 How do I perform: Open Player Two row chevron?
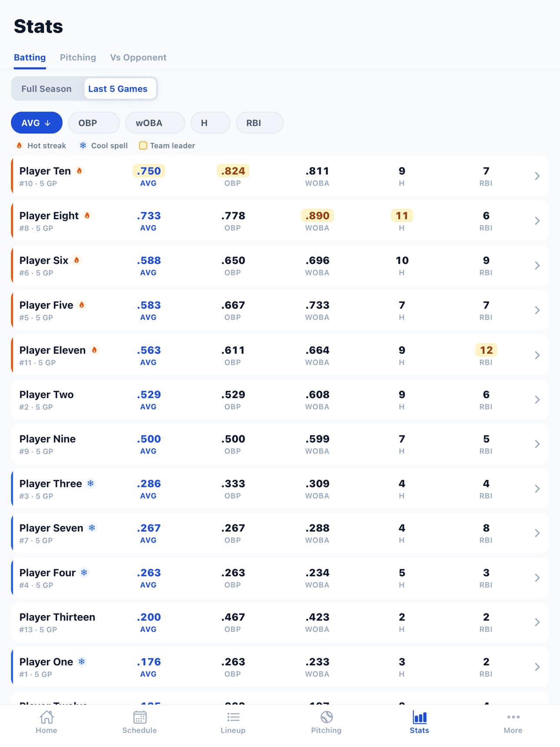tap(537, 400)
